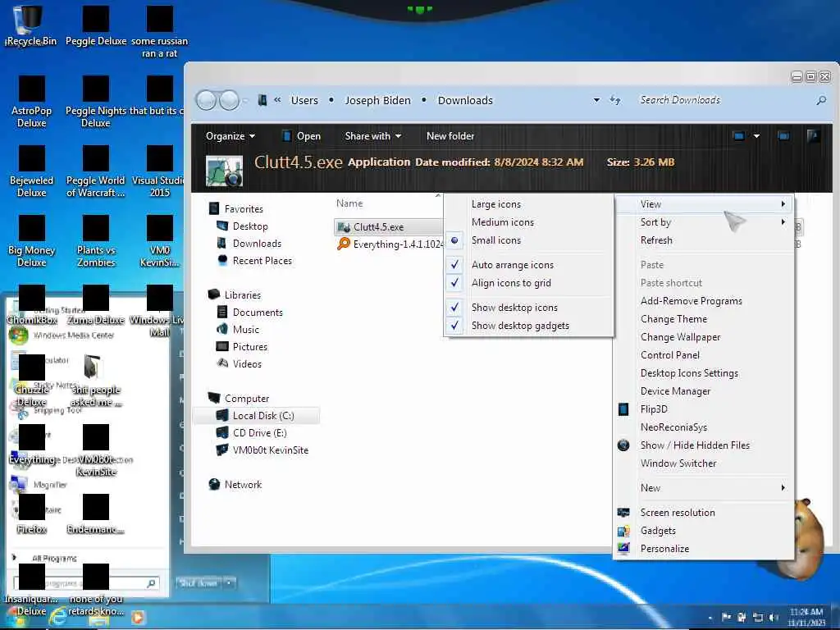The height and width of the screenshot is (630, 840).
Task: Select the Everything-1.4.1.1024 installer file
Action: [x=390, y=244]
